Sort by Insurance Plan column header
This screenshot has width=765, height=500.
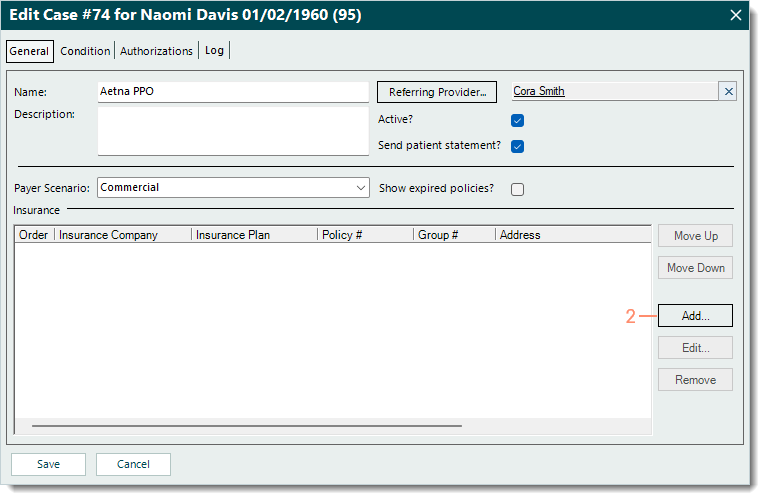pos(254,235)
